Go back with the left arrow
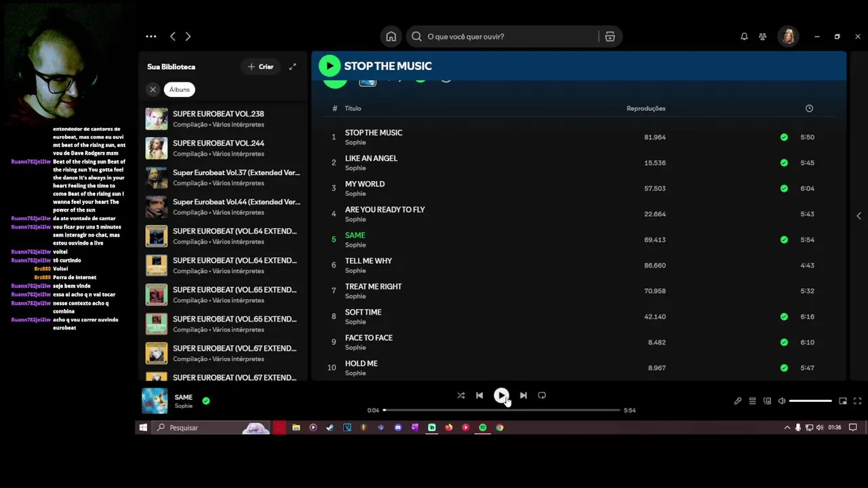 pyautogui.click(x=172, y=37)
